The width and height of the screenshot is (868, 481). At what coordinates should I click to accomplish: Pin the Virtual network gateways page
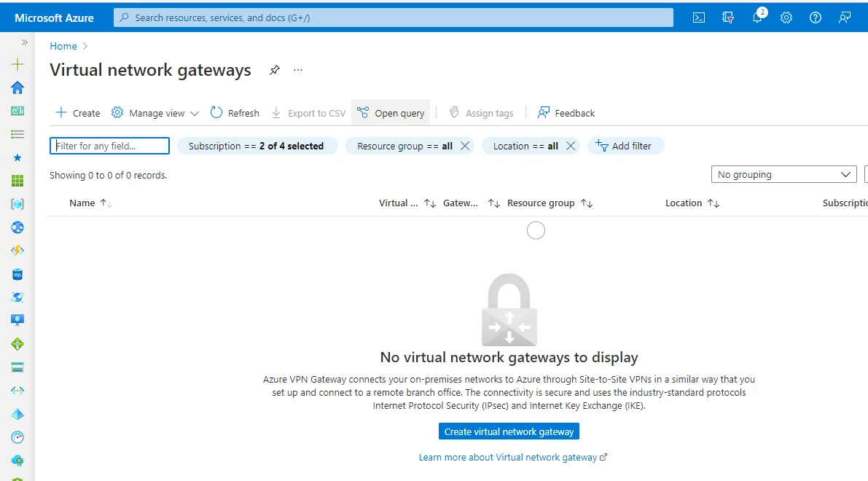click(275, 70)
